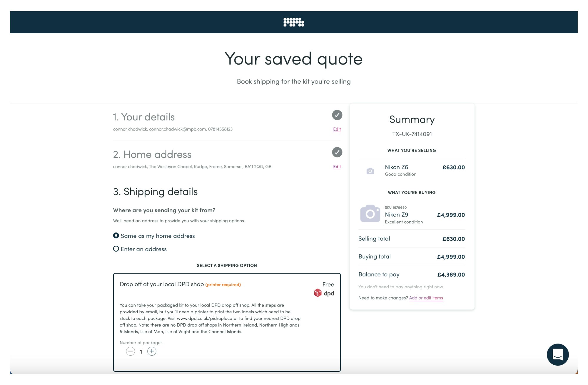The height and width of the screenshot is (385, 588).
Task: Expand the Your details heading
Action: [x=144, y=117]
